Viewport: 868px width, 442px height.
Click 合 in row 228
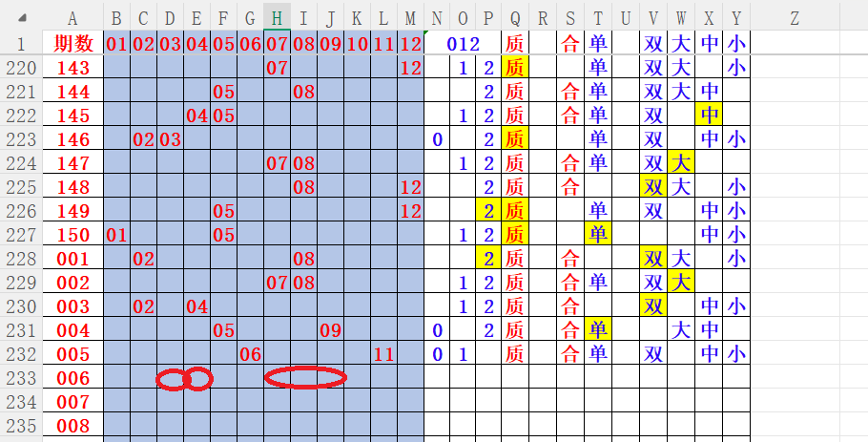tap(570, 259)
